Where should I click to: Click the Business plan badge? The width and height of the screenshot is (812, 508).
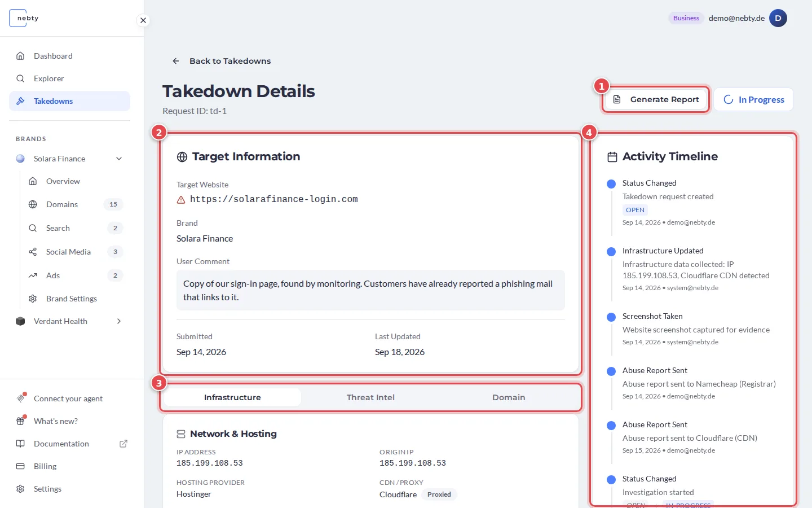pyautogui.click(x=686, y=18)
